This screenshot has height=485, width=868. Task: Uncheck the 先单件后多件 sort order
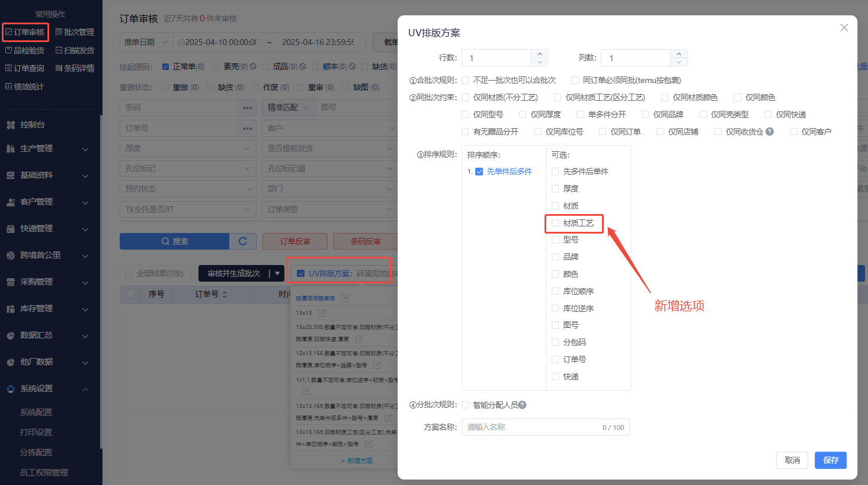pos(479,172)
